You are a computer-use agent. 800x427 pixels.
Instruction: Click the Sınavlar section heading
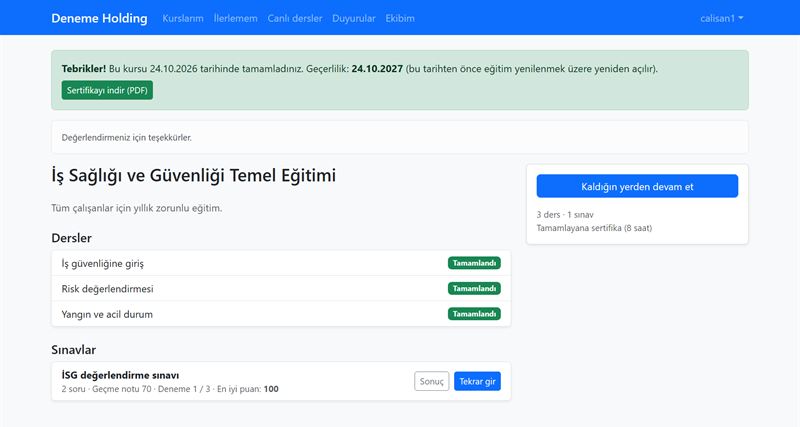[73, 350]
